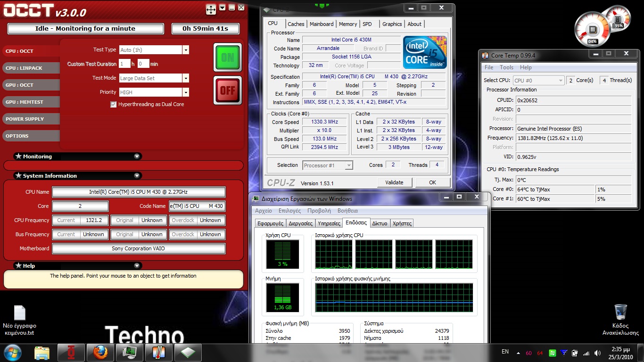
Task: Open Core Temp Help menu
Action: tap(526, 67)
